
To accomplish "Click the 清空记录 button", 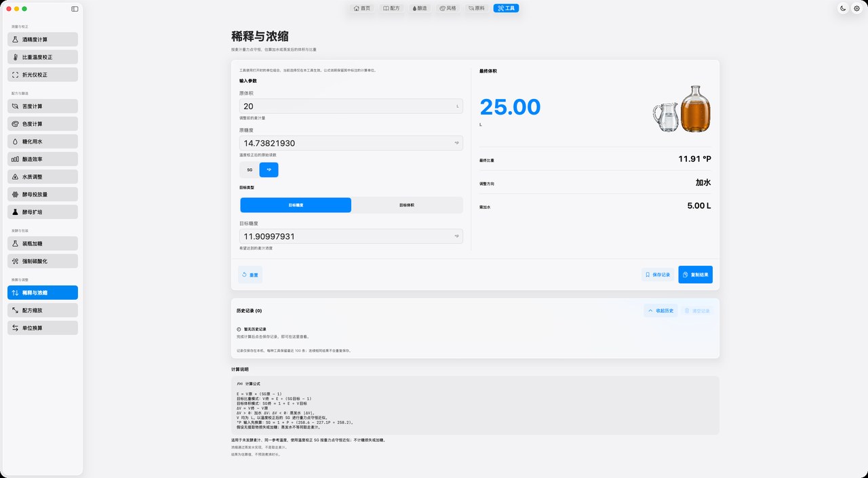I will pyautogui.click(x=697, y=311).
